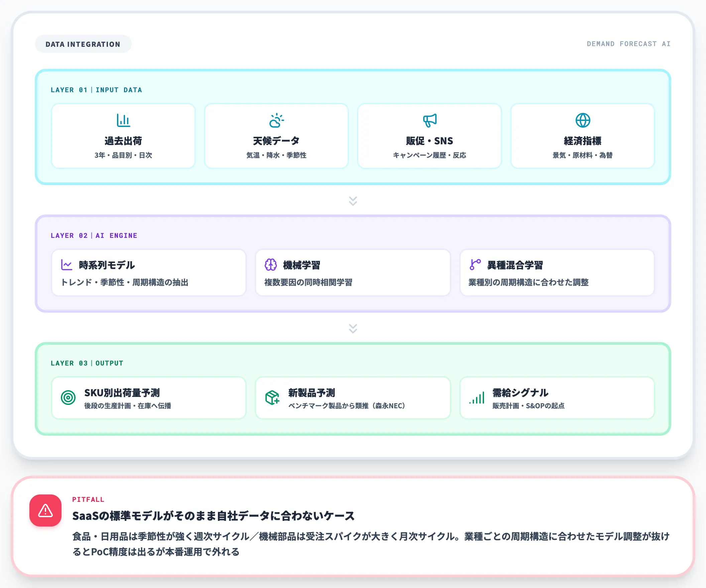This screenshot has height=588, width=706.
Task: Click the double chevron below Layer 02
Action: point(353,329)
